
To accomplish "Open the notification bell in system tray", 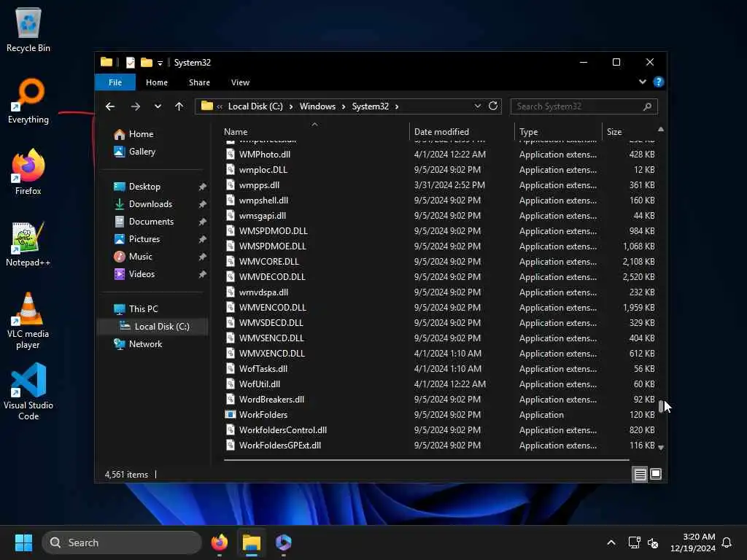I will [727, 542].
